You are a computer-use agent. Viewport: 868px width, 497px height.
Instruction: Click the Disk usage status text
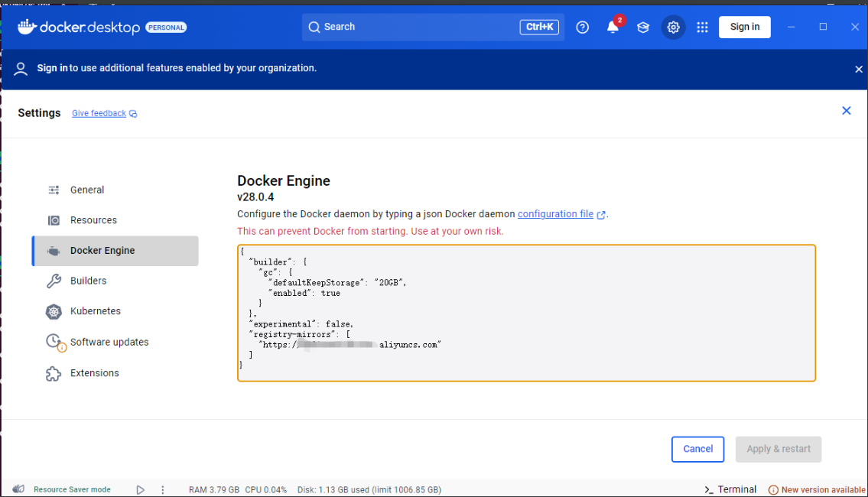pos(369,490)
